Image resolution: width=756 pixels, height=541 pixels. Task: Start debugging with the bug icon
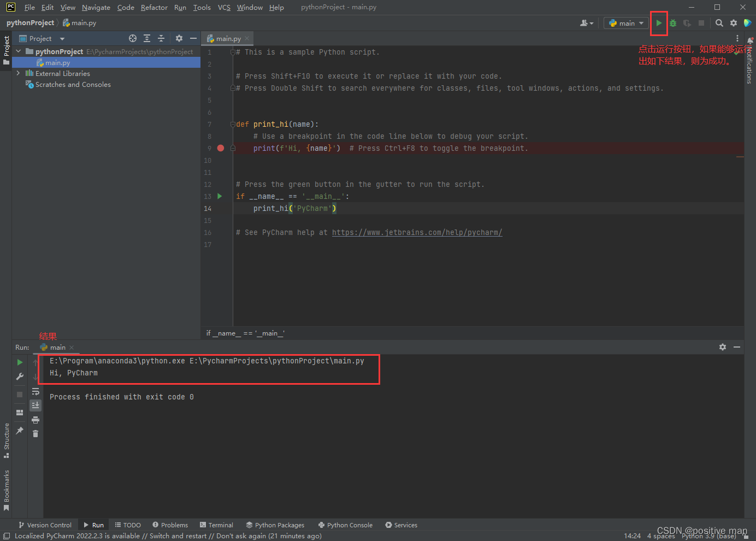point(673,23)
